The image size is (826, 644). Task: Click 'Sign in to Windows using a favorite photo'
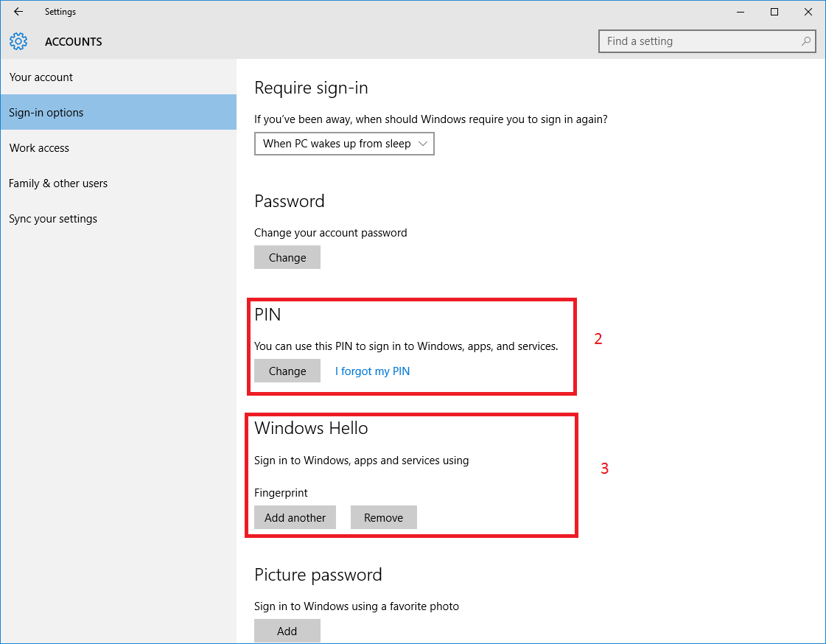[x=356, y=606]
